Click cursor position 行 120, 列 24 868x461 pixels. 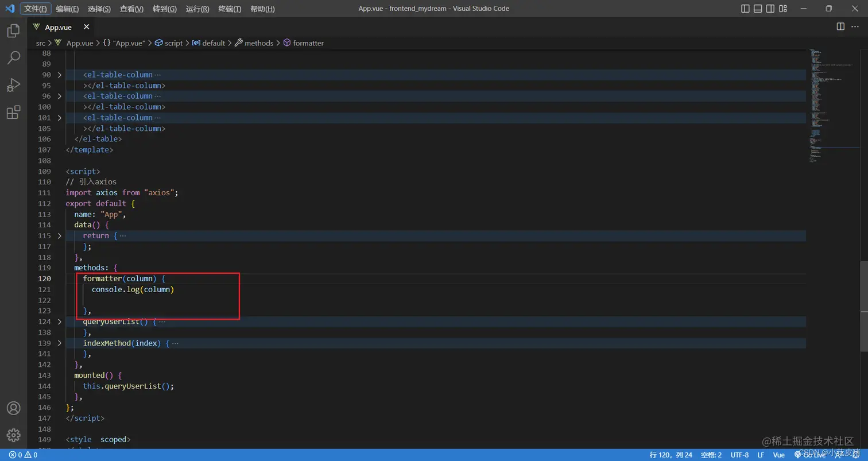point(671,455)
